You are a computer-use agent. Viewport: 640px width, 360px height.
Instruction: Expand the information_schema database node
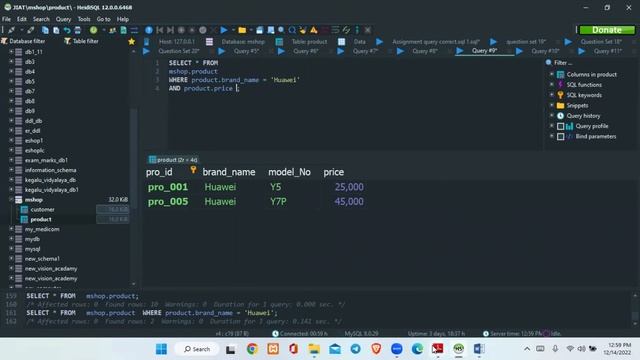[x=11, y=170]
